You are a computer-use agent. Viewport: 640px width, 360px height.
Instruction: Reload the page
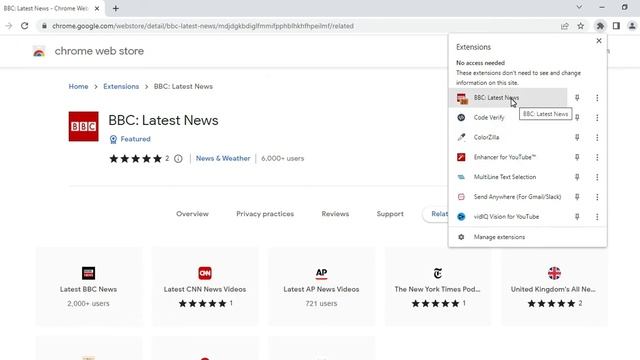24,26
